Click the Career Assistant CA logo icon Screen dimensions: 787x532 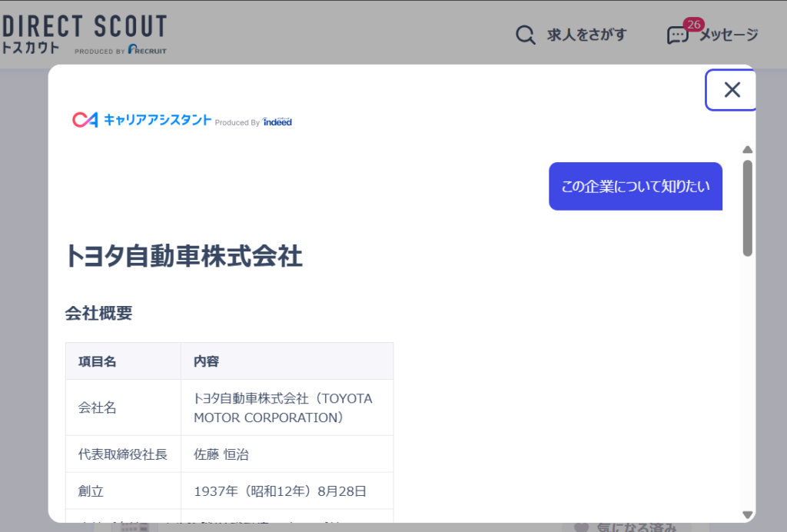click(x=85, y=120)
